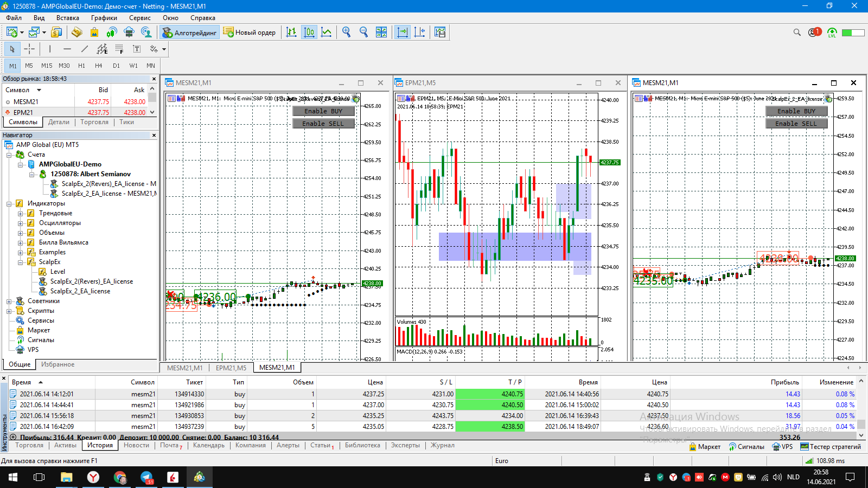Switch timeframe to D1

point(116,66)
